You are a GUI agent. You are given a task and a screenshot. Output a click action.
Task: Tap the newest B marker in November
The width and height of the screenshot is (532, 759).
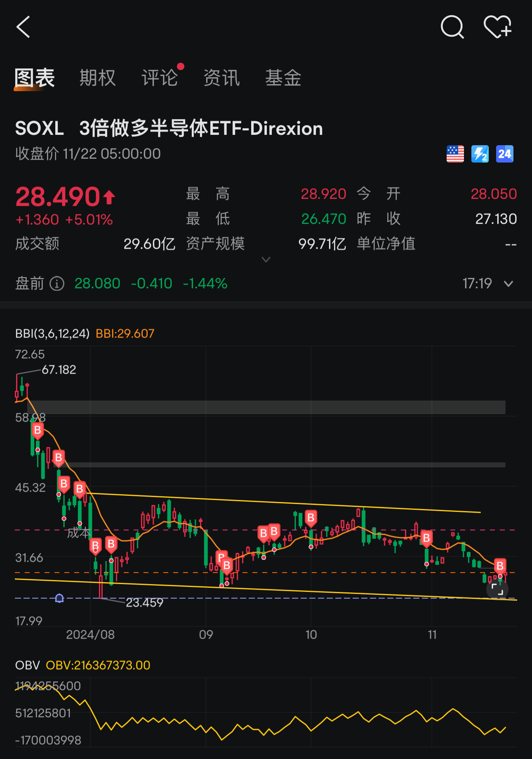pyautogui.click(x=500, y=566)
